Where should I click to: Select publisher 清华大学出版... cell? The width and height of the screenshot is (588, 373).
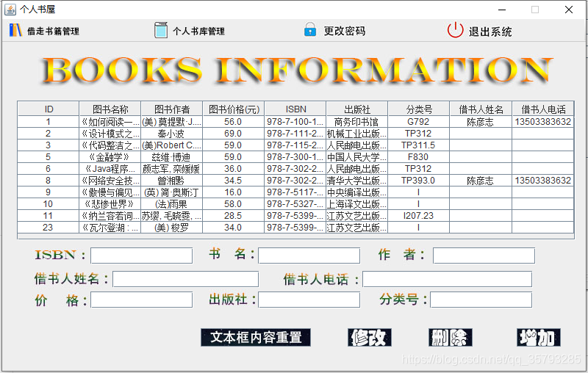coord(357,181)
